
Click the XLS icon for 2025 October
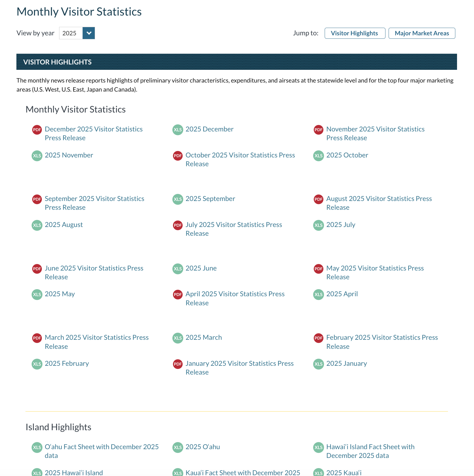tap(318, 156)
